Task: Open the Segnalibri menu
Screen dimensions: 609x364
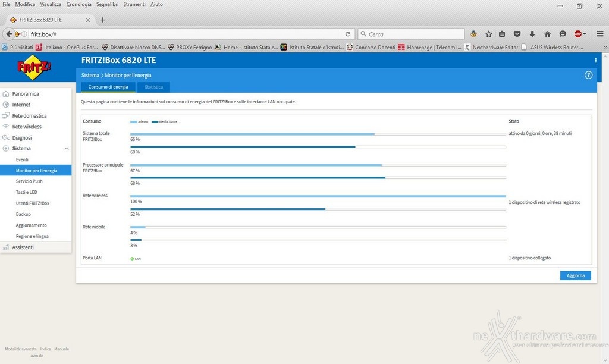Action: 107,4
